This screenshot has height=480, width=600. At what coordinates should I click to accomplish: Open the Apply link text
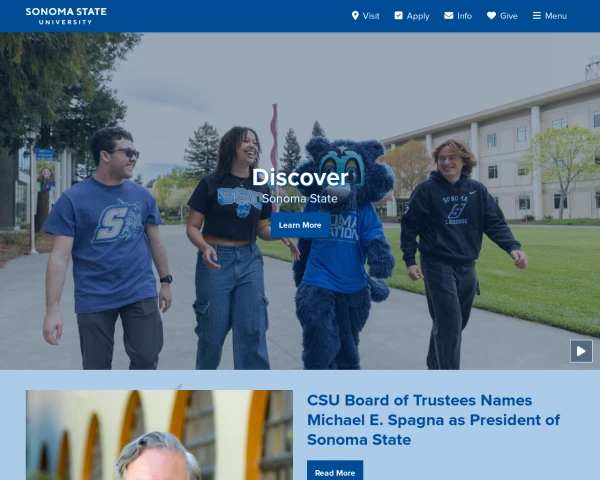coord(418,16)
